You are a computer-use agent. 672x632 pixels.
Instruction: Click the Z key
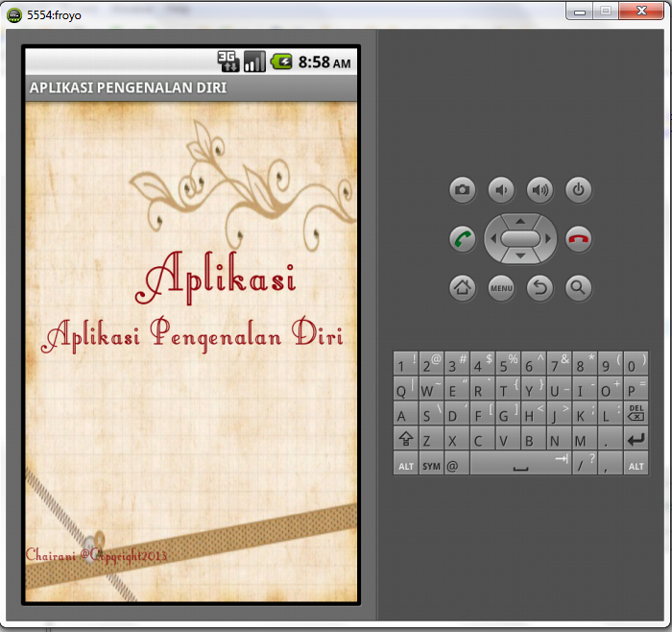[431, 439]
